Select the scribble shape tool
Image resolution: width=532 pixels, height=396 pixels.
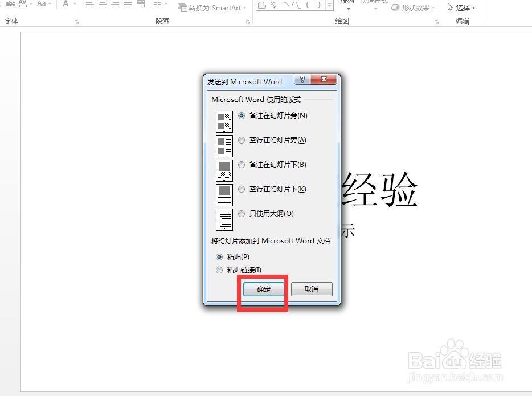coord(273,5)
